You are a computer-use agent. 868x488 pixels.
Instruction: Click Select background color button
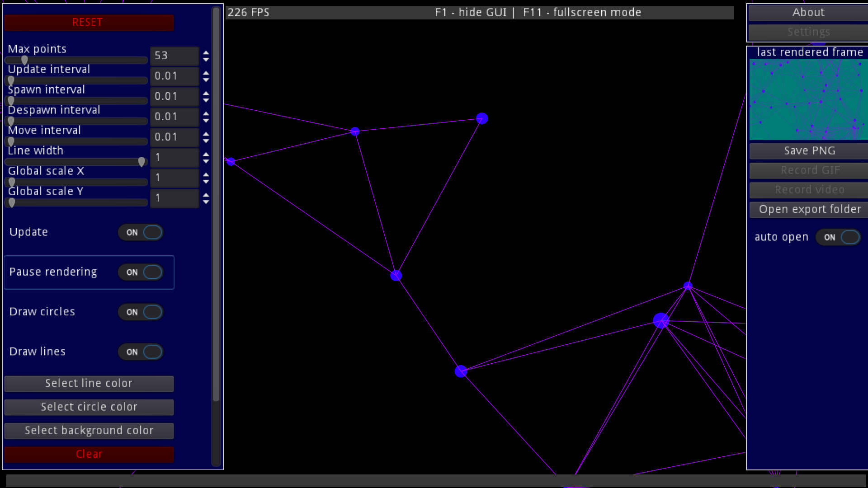tap(89, 431)
